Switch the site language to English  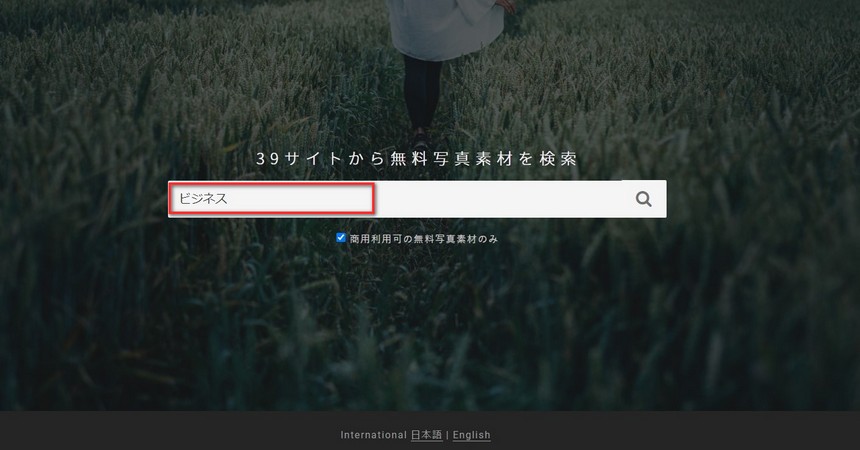tap(471, 435)
